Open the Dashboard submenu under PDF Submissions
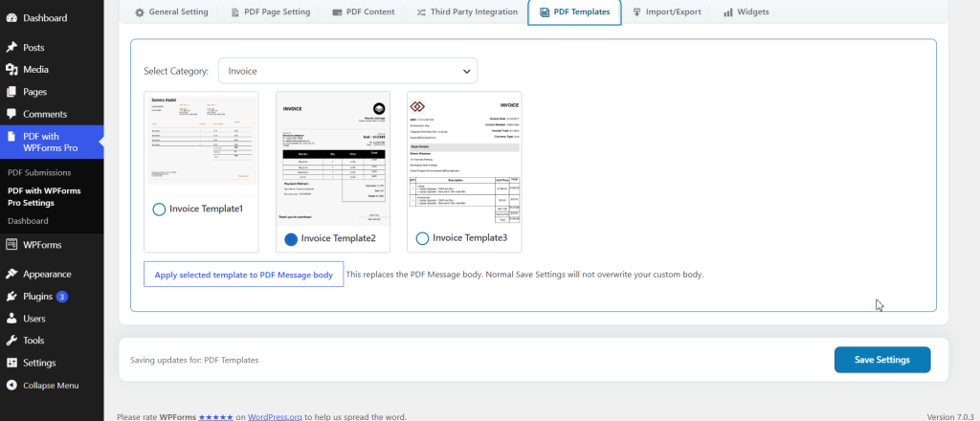The image size is (980, 421). (28, 221)
